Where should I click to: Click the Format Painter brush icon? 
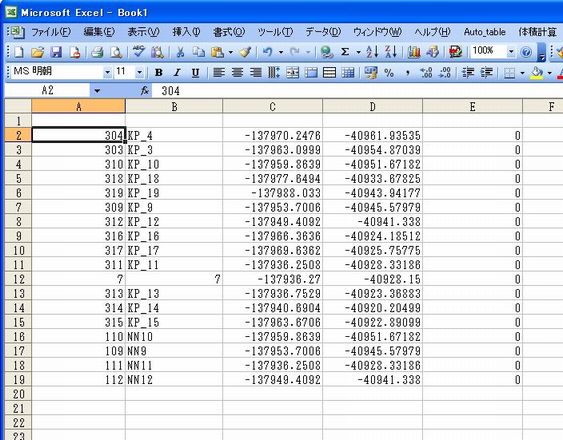[x=246, y=52]
